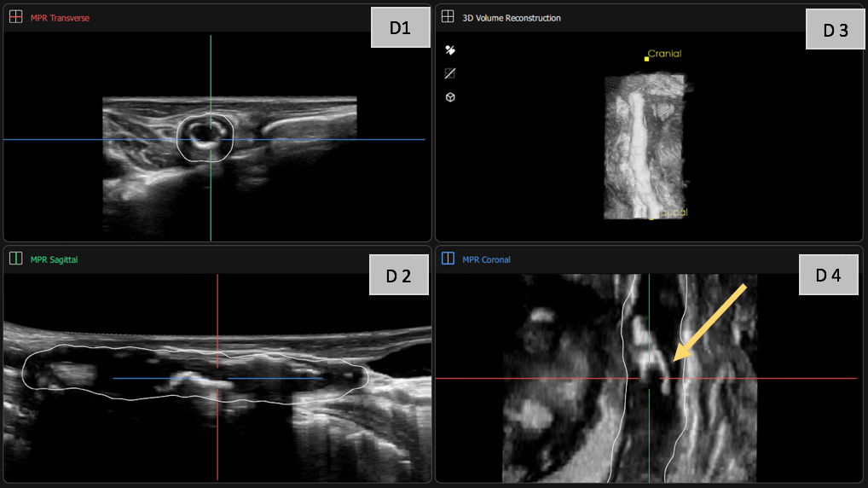Image resolution: width=868 pixels, height=488 pixels.
Task: Toggle the diagonal-line square tool in 3D panel
Action: (450, 73)
